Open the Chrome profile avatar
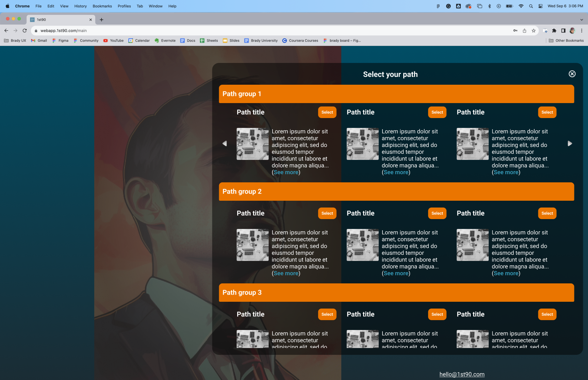 (x=572, y=31)
